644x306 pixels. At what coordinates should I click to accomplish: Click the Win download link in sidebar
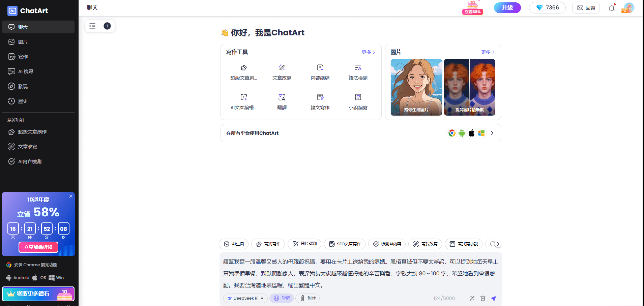(x=56, y=278)
